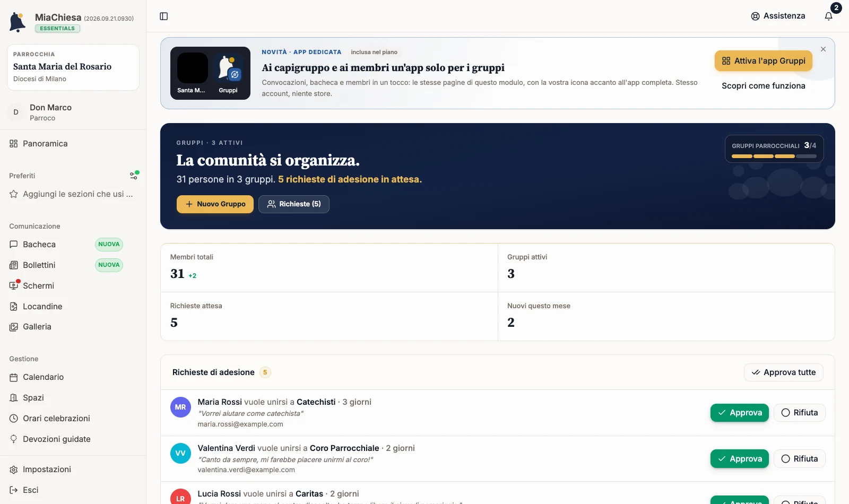Click maria.rossi@example.com email
This screenshot has height=504, width=849.
(x=240, y=424)
